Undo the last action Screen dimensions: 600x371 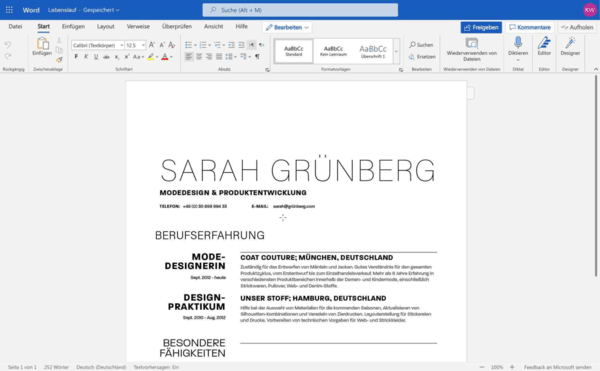point(8,45)
